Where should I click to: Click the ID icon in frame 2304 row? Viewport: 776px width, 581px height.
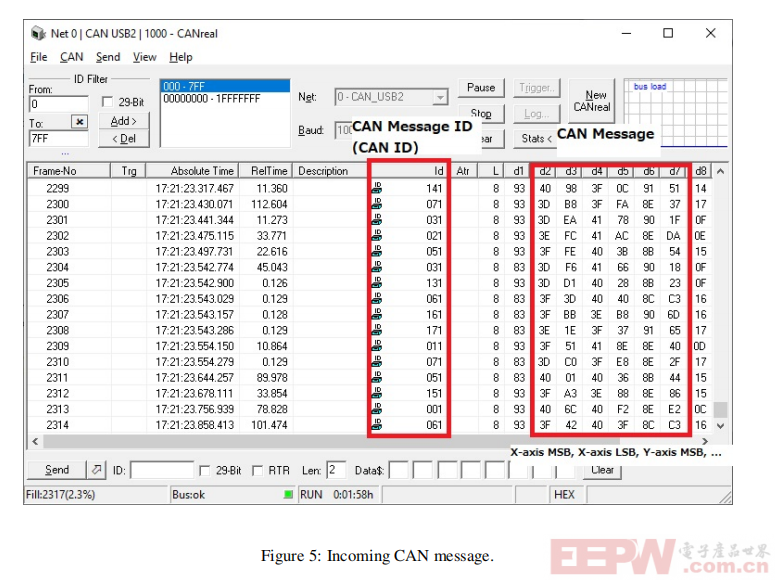[377, 267]
